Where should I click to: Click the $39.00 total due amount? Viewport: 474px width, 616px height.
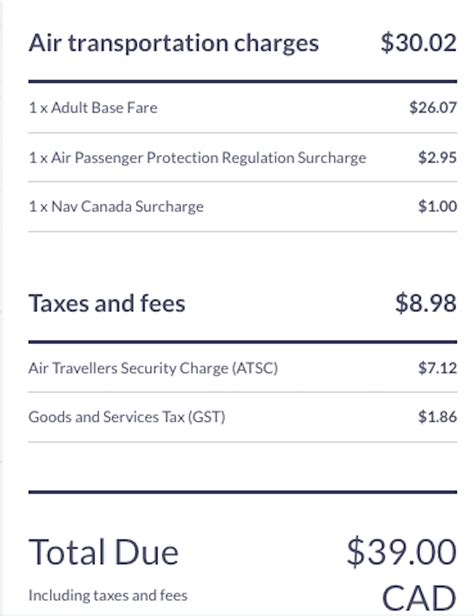click(x=402, y=552)
